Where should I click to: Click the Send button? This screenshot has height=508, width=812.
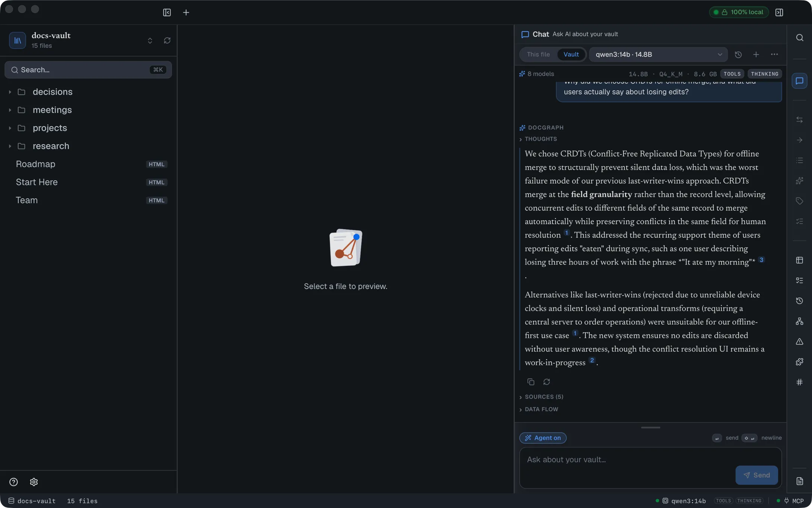pyautogui.click(x=757, y=475)
